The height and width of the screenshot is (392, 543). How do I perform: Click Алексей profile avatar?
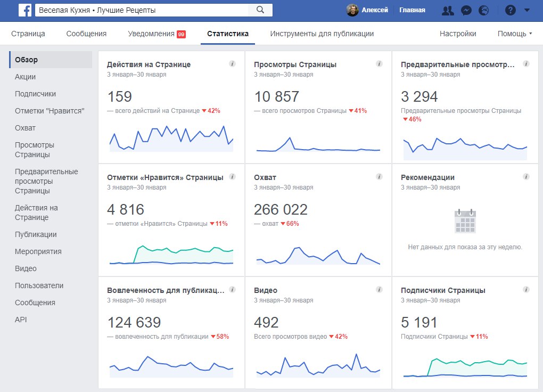352,10
